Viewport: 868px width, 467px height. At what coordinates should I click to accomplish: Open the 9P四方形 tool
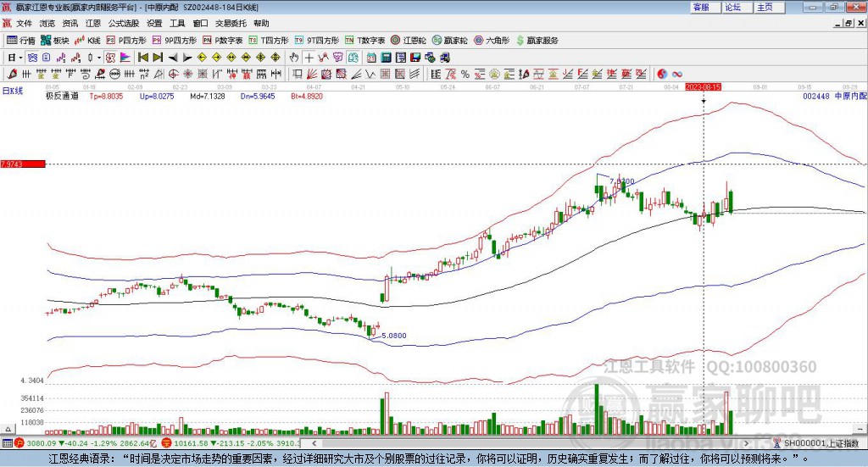175,41
